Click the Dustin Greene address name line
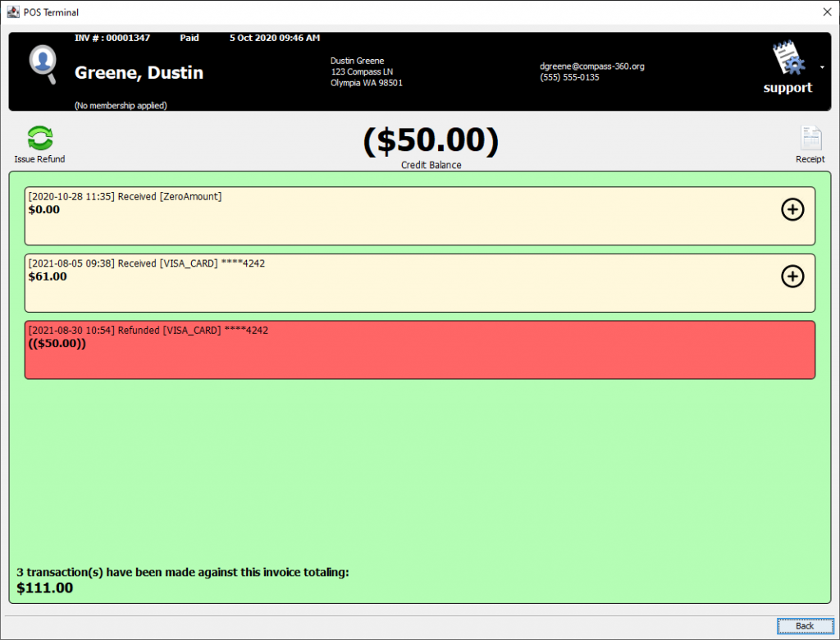840x640 pixels. click(x=358, y=61)
